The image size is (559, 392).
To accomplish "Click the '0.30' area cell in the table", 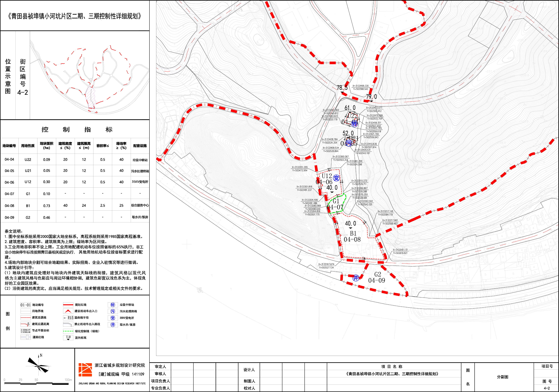I will [47, 182].
